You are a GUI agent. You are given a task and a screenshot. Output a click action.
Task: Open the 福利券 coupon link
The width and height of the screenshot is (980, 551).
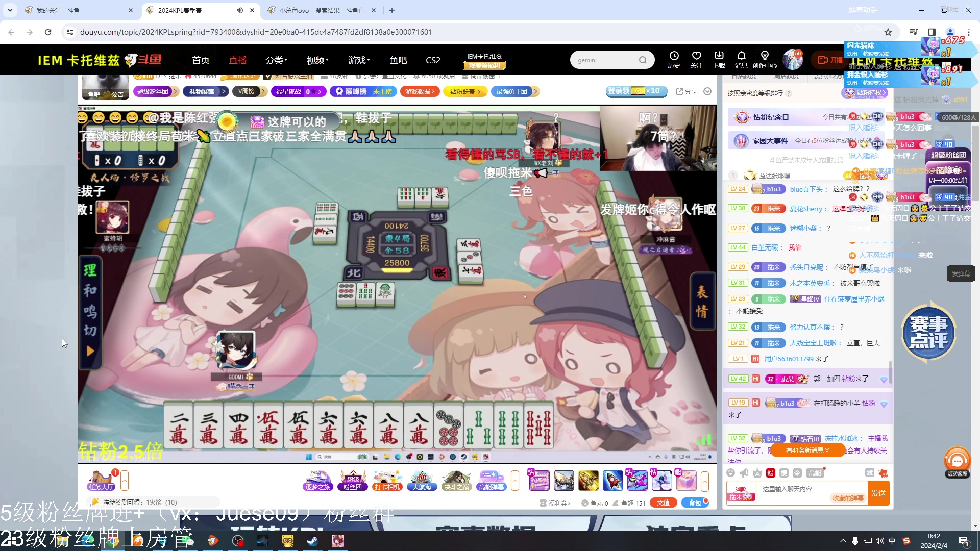tap(556, 503)
